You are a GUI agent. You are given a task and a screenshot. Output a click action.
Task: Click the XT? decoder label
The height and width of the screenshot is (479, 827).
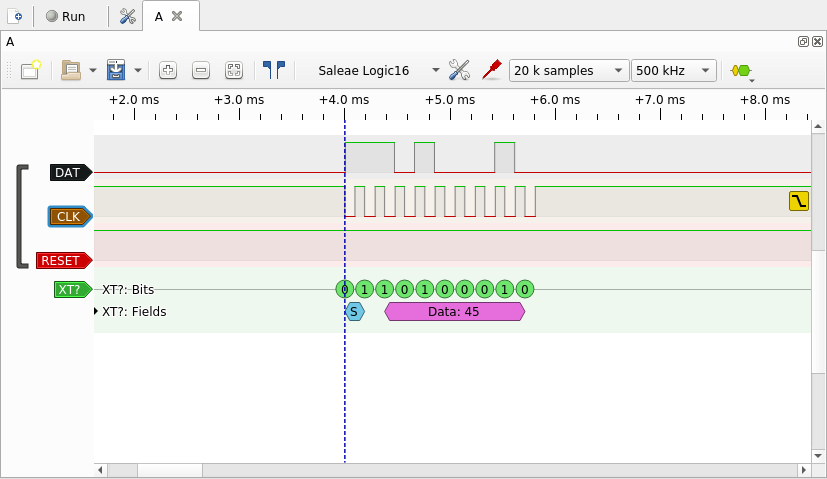click(73, 290)
